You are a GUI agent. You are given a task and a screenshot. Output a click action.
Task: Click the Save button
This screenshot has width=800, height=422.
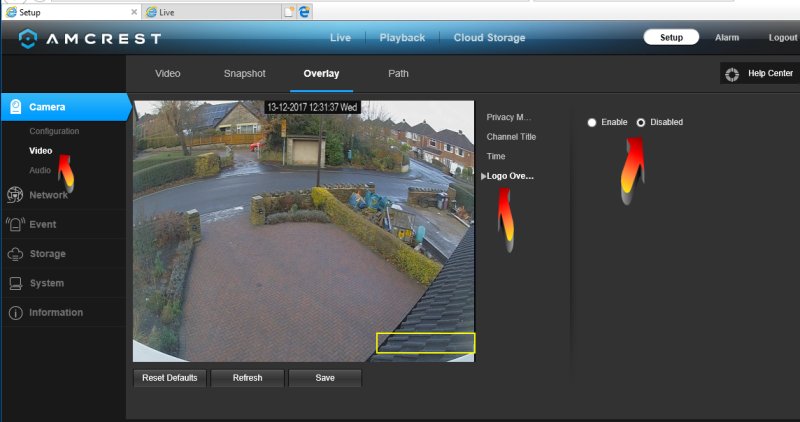325,378
